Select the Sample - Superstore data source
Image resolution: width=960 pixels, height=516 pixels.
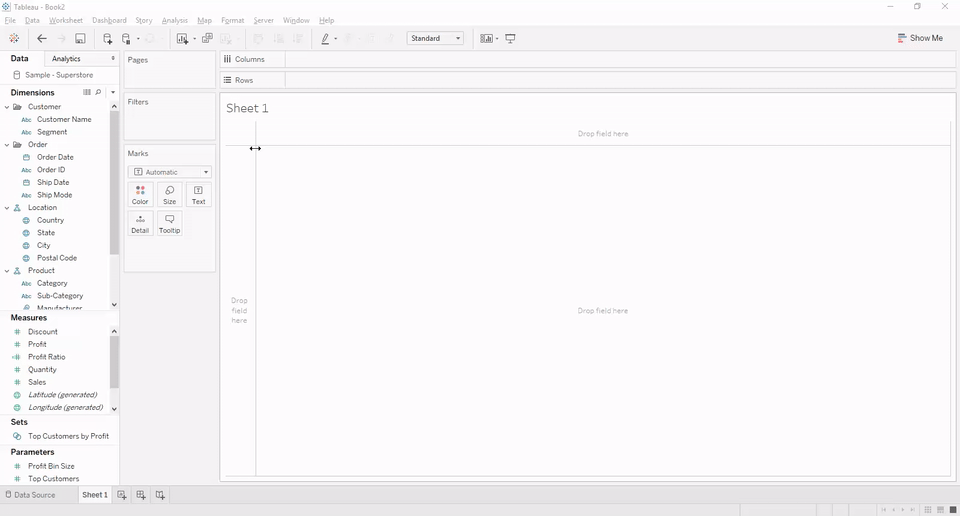click(59, 75)
